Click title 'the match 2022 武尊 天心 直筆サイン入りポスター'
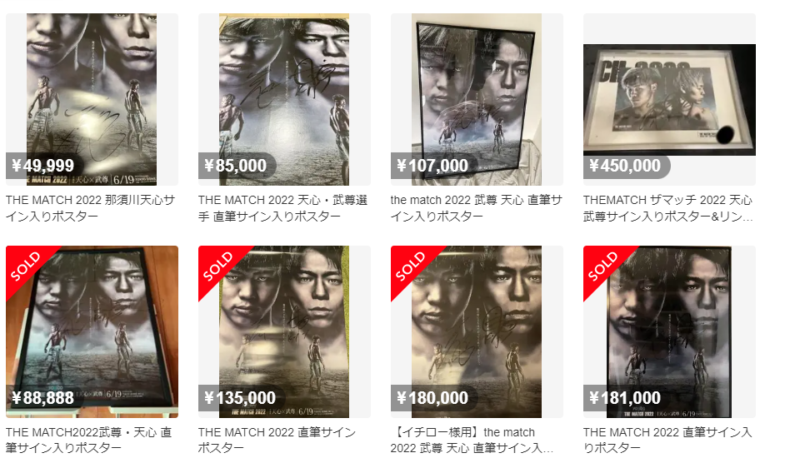The height and width of the screenshot is (468, 800). pos(476,208)
